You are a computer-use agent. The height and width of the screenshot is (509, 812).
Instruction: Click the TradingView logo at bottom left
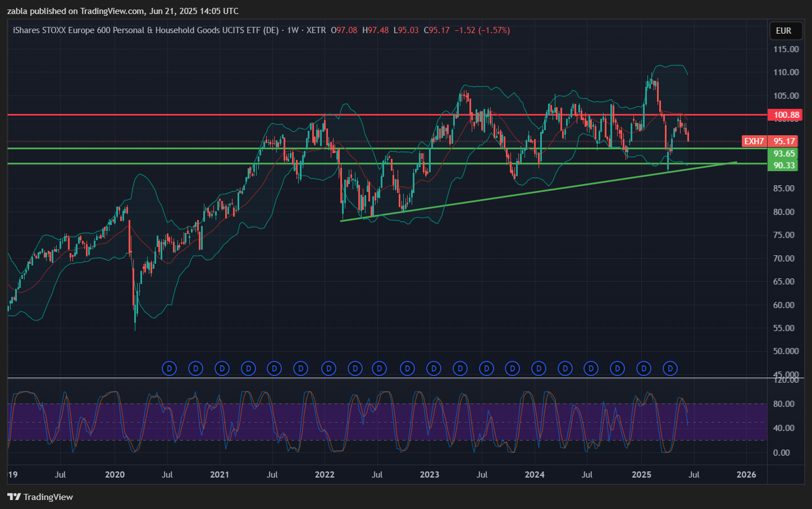pos(40,497)
